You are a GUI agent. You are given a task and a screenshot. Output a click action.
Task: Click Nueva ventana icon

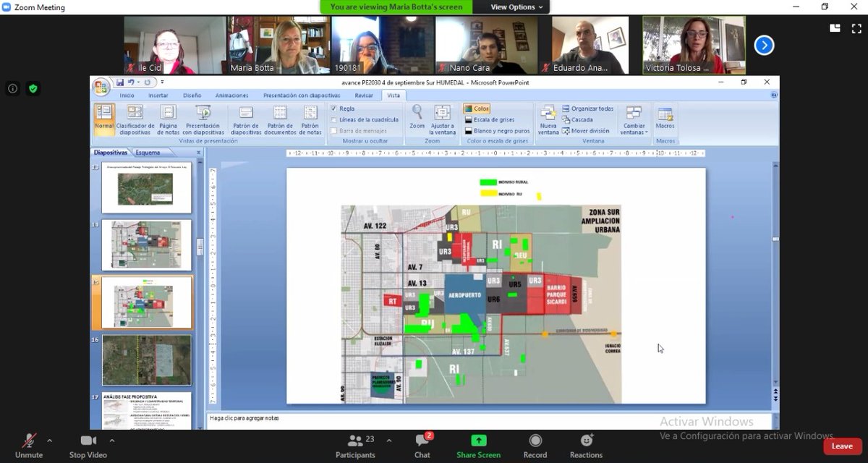click(548, 120)
